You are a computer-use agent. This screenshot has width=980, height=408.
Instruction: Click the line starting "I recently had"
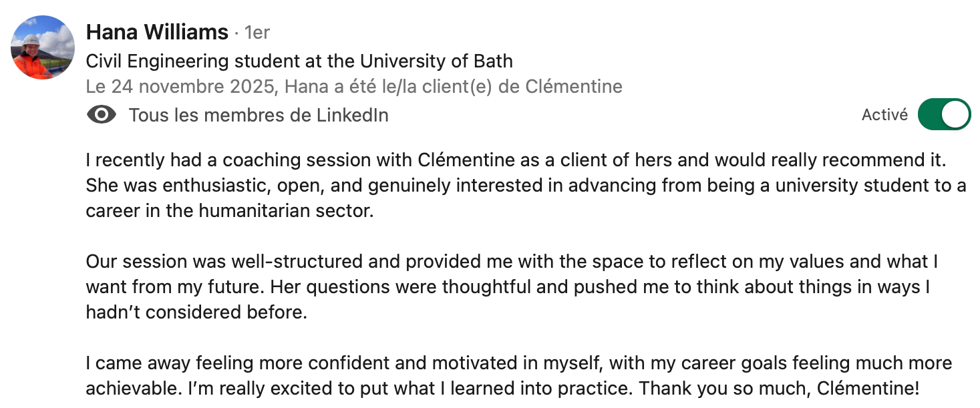pyautogui.click(x=517, y=160)
